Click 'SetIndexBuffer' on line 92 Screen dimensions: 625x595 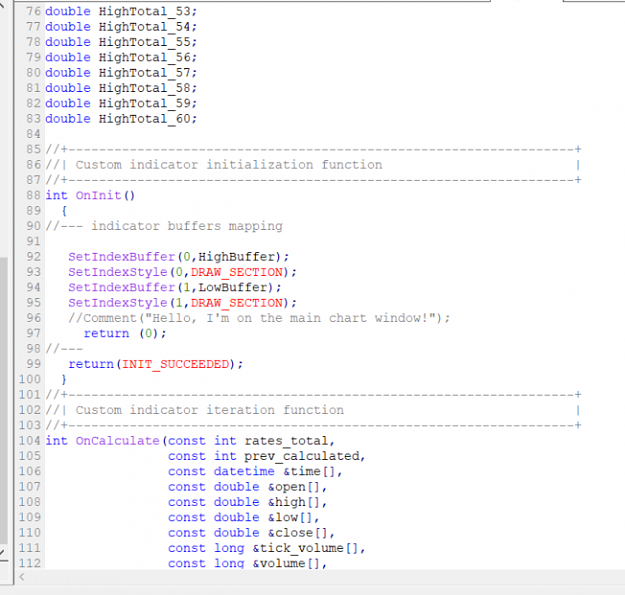tap(122, 257)
